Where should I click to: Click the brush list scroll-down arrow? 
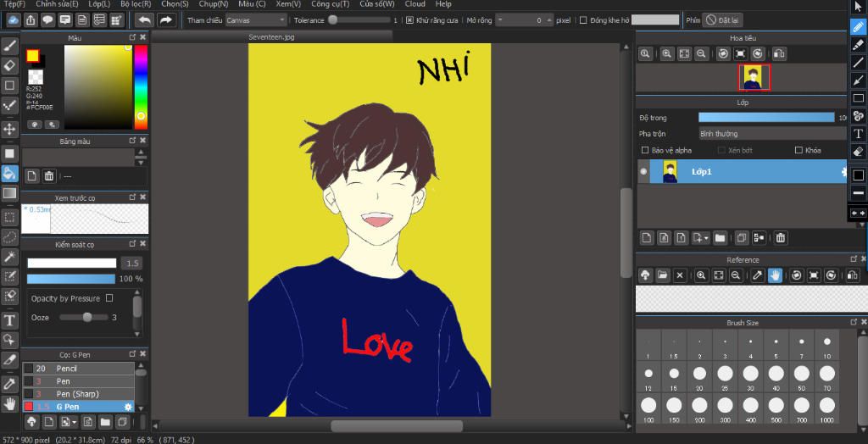coord(141,408)
